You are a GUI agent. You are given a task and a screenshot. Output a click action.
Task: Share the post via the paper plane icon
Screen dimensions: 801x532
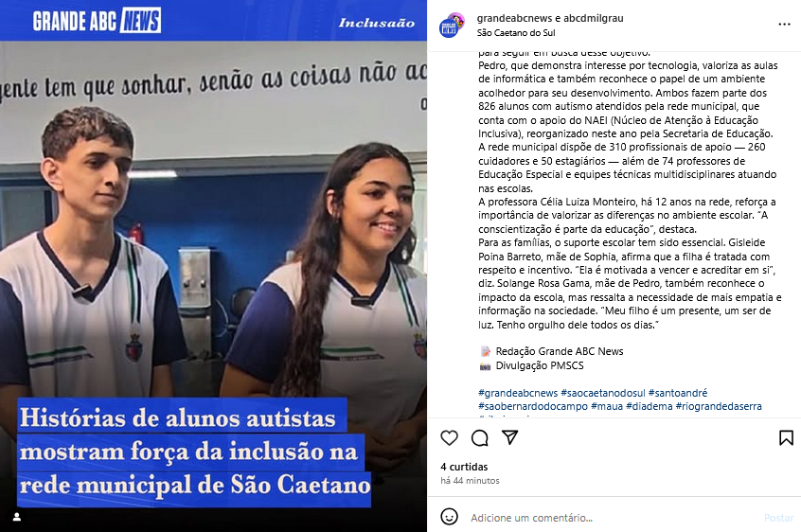click(509, 437)
